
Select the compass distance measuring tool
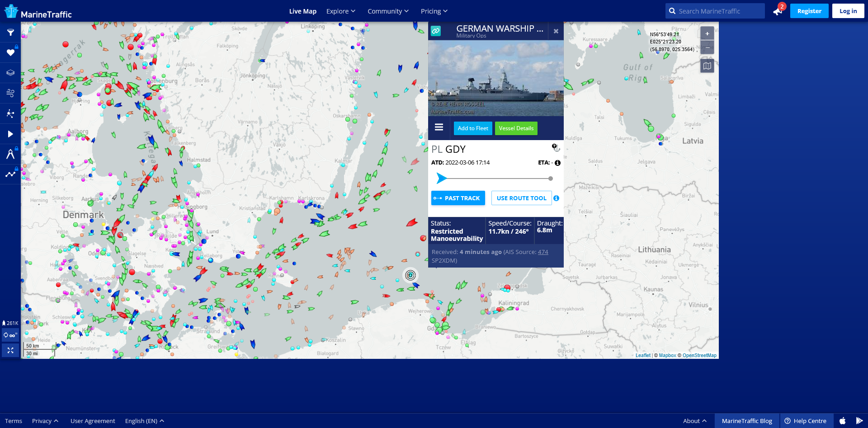coord(10,154)
